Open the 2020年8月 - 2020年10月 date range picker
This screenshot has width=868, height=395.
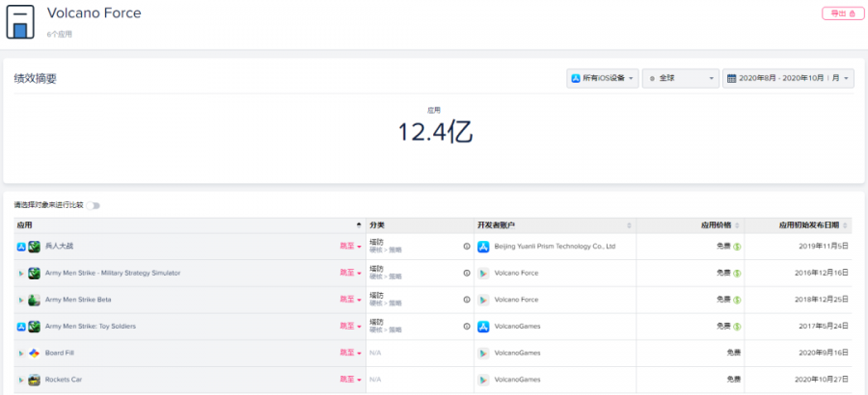tap(788, 79)
